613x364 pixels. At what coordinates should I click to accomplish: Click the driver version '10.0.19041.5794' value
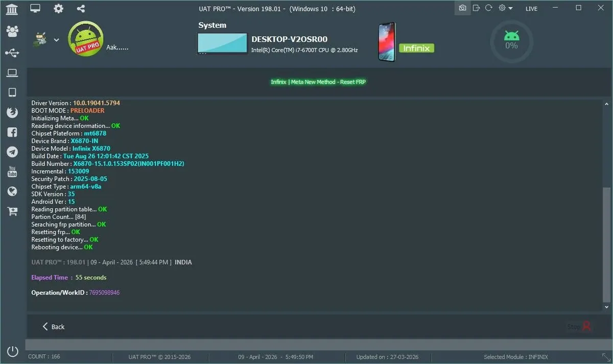click(x=97, y=103)
